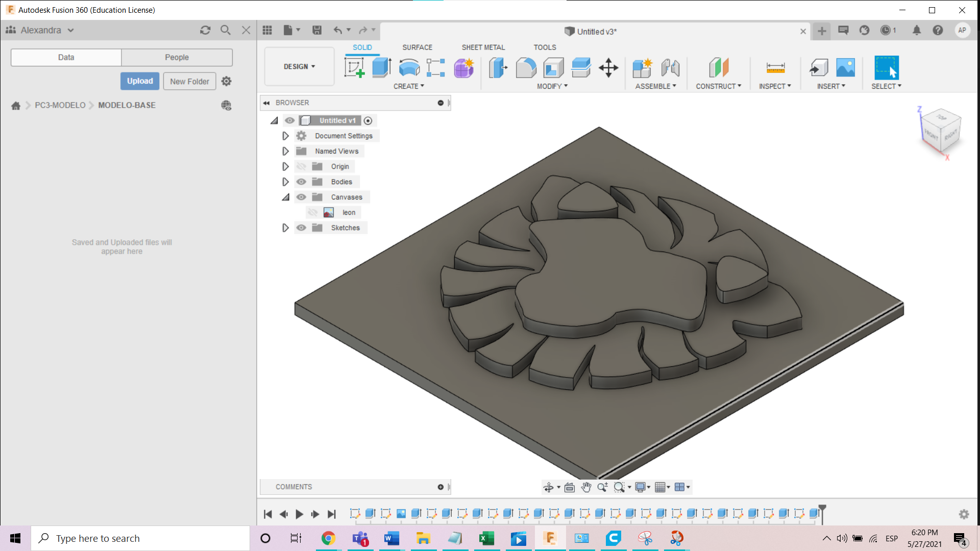This screenshot has width=980, height=551.
Task: Click the timeline end marker handle
Action: coord(822,509)
